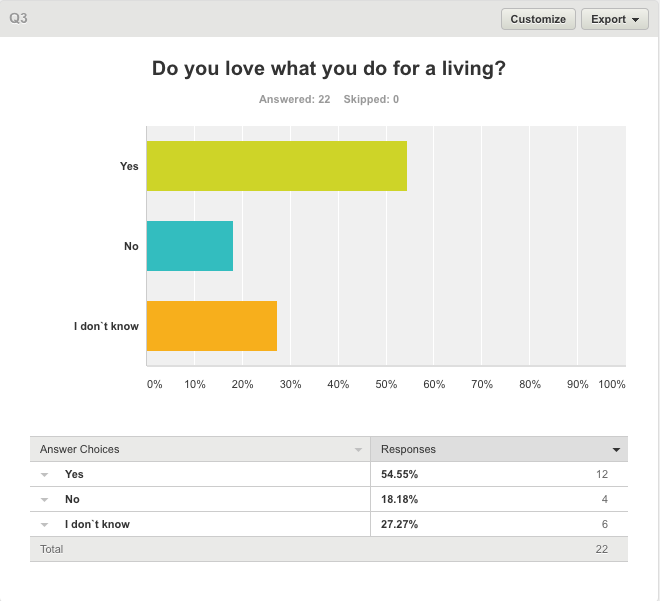The width and height of the screenshot is (660, 601).
Task: Click the 18.18% response value
Action: point(399,499)
